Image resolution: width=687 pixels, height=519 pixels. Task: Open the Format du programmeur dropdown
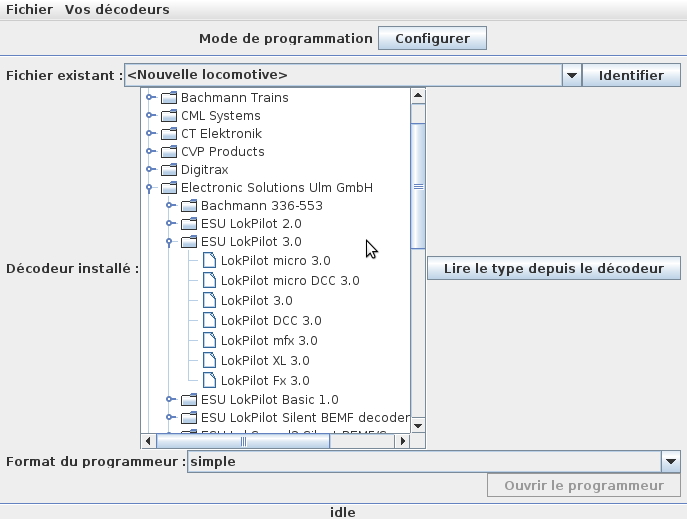671,462
